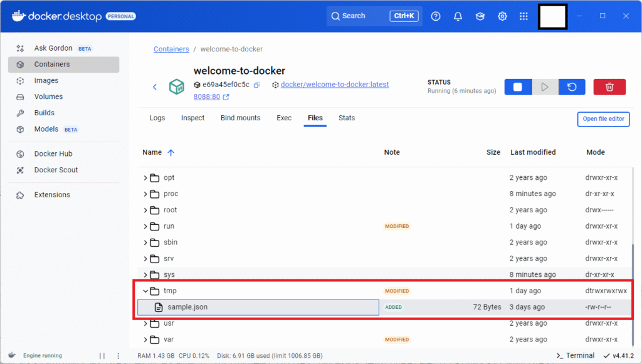The height and width of the screenshot is (364, 642).
Task: Click the tmp folder icon
Action: pyautogui.click(x=155, y=291)
